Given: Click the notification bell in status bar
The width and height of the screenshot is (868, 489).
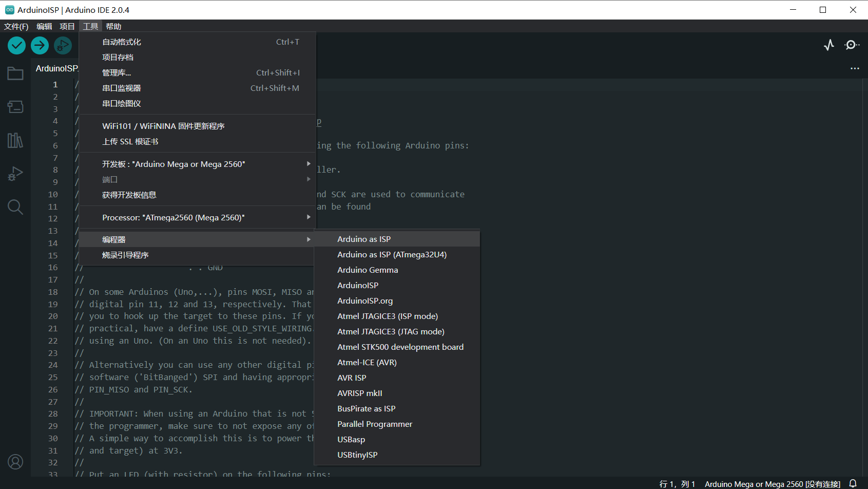Looking at the screenshot, I should click(853, 483).
